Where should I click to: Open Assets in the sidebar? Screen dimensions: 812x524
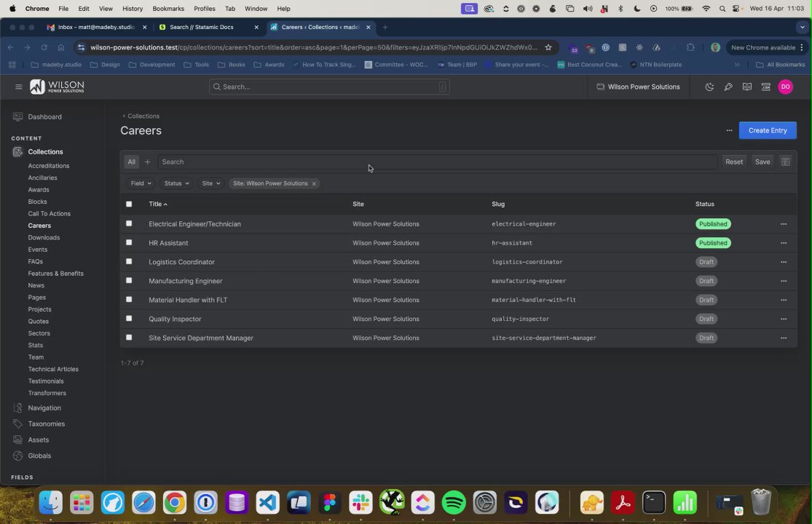(x=39, y=440)
